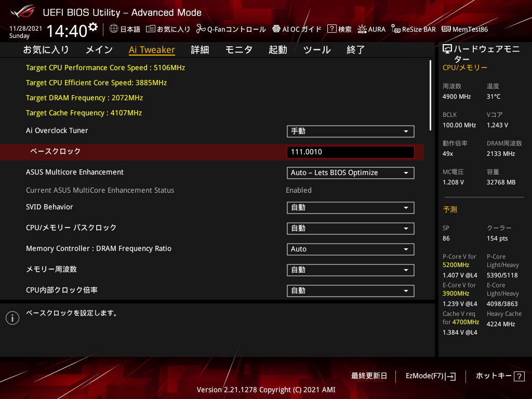This screenshot has height=399, width=532.
Task: Click the 検索 search question icon
Action: 331,29
